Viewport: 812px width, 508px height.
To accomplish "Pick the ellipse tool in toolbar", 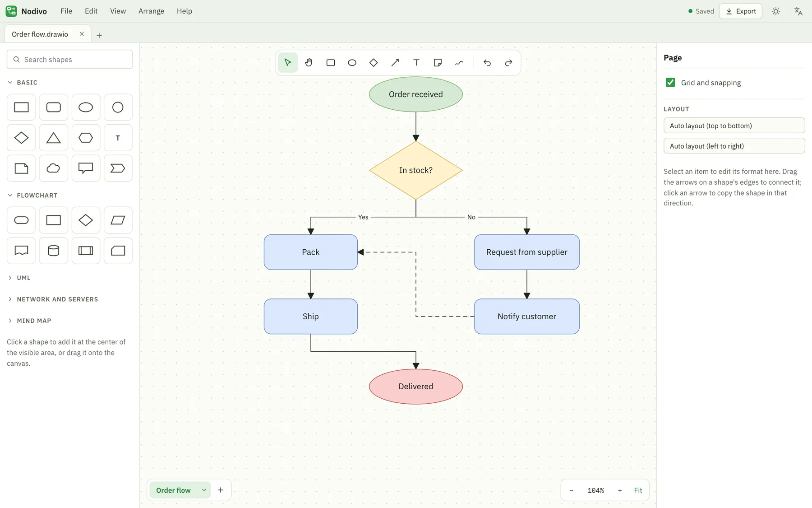I will coord(352,63).
